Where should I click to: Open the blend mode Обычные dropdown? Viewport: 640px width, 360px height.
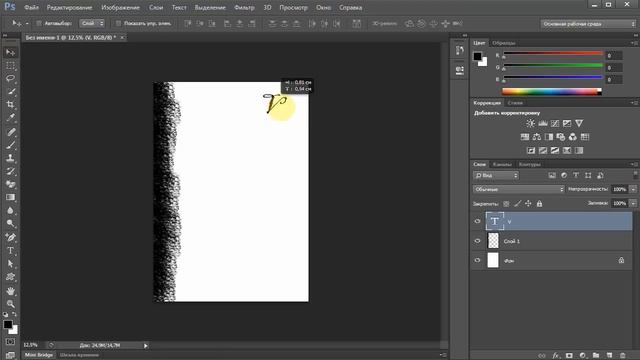coord(518,189)
